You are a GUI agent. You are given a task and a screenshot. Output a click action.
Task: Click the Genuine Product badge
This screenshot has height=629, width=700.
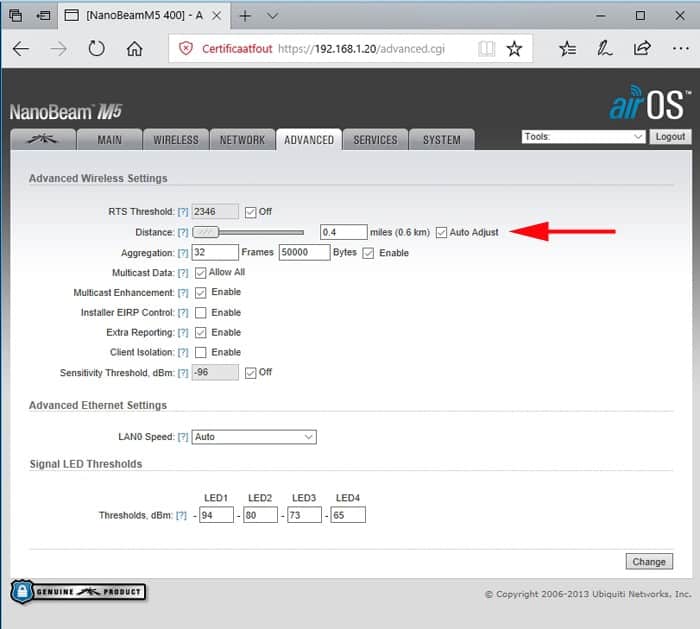coord(78,592)
